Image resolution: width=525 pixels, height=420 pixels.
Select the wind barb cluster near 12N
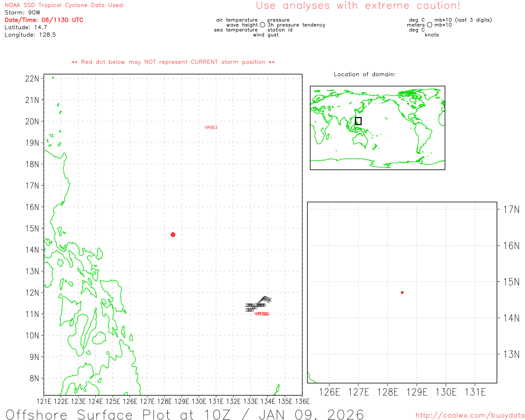click(x=265, y=299)
